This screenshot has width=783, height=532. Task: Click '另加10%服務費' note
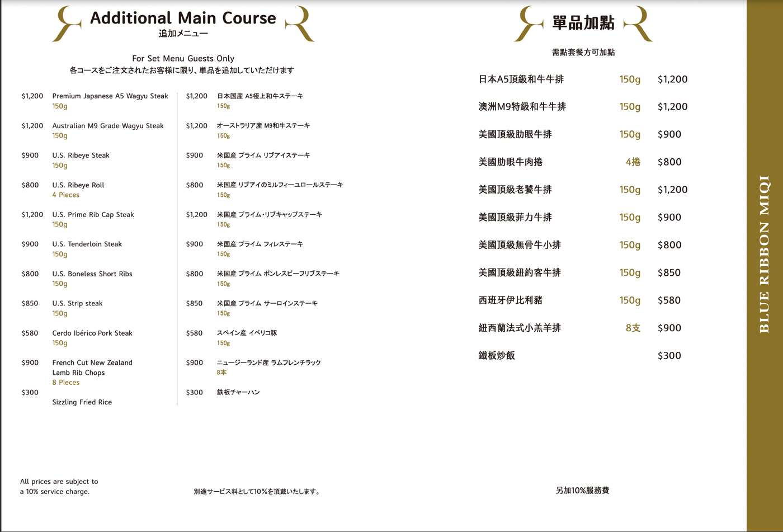[582, 491]
